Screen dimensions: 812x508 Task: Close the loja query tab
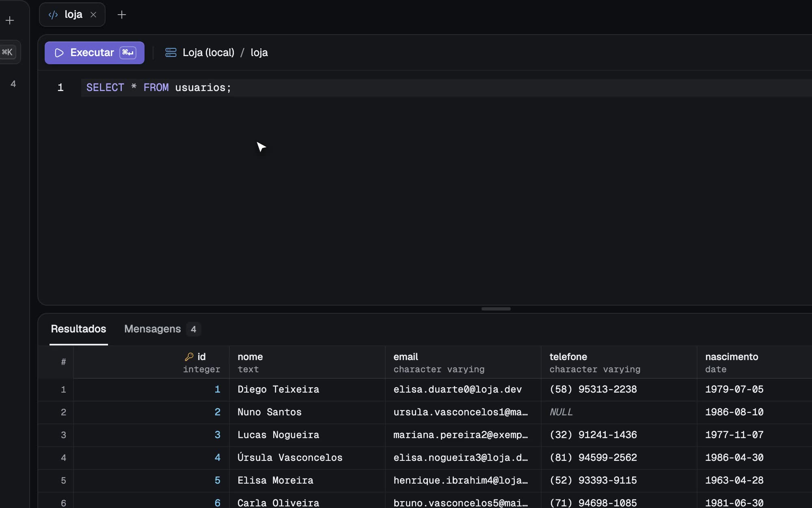pos(93,15)
